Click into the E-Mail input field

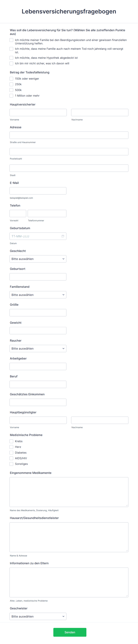click(x=38, y=191)
